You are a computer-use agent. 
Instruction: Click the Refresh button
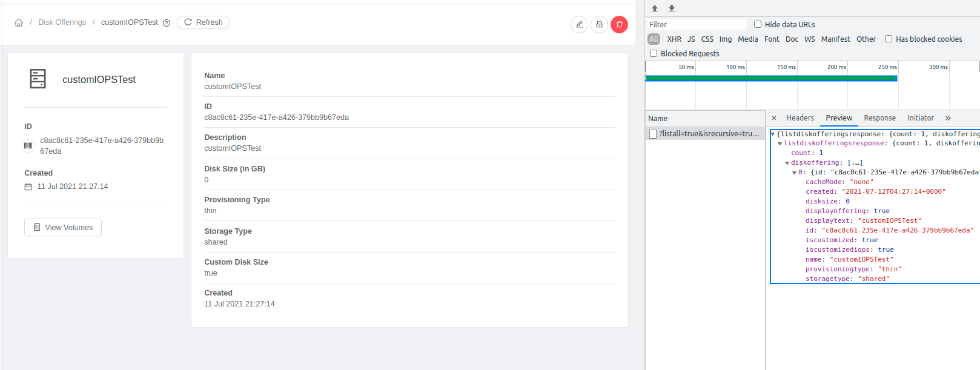(x=204, y=22)
